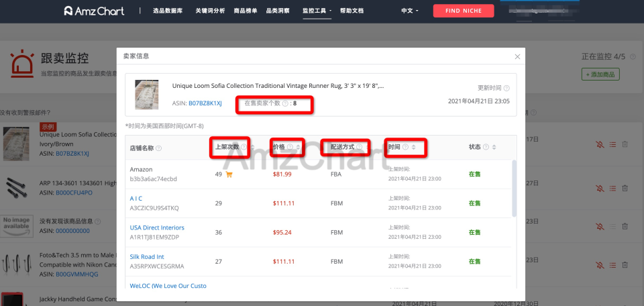Click help icon beside 状态 header
The height and width of the screenshot is (306, 644).
[x=486, y=147]
